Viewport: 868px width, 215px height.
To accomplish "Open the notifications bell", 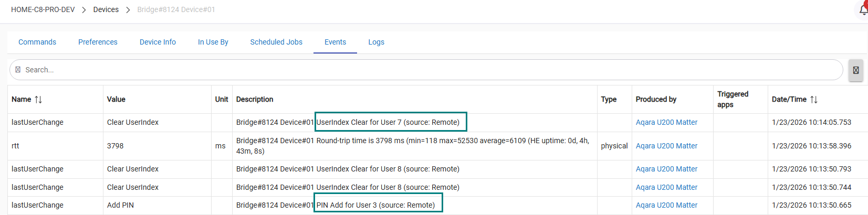I will (x=863, y=9).
